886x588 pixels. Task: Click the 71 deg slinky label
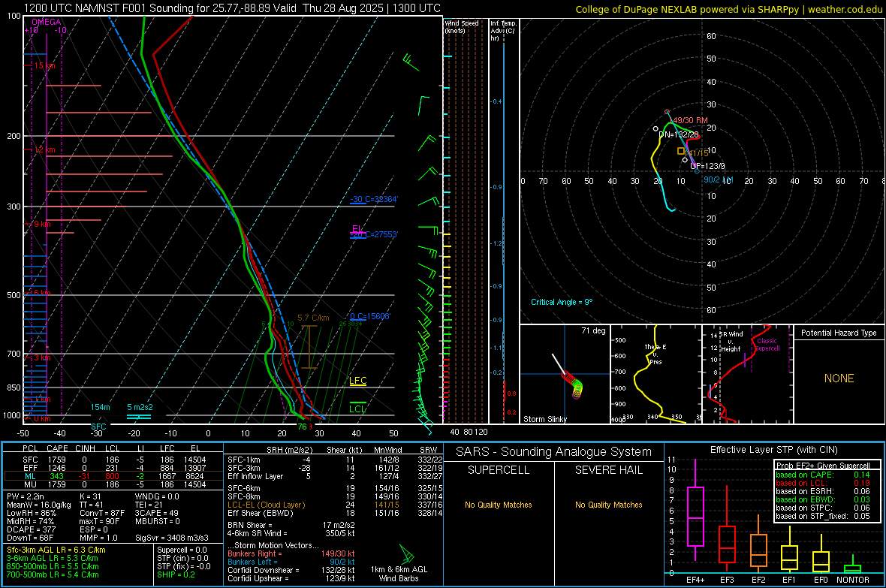[593, 330]
